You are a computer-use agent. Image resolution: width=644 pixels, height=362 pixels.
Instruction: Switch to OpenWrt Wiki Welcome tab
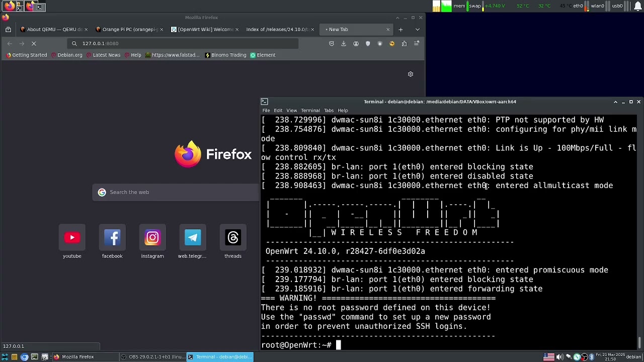(205, 30)
